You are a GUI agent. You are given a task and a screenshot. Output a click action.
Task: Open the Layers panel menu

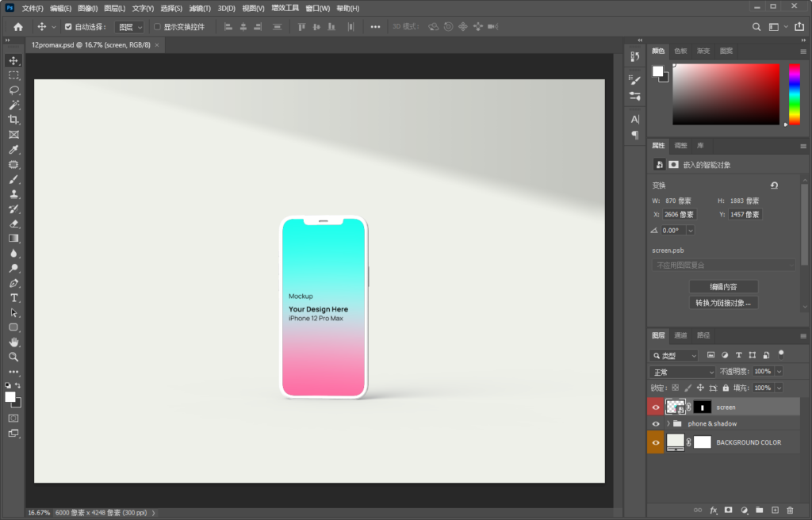803,336
